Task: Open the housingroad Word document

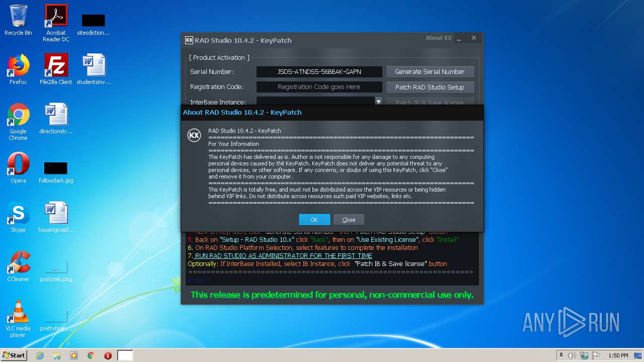Action: click(x=56, y=217)
